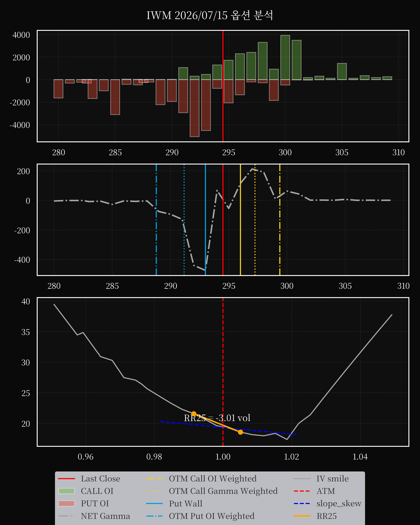Viewport: 420px width, 525px height.
Task: Click the -4000 y-axis label of the top chart
Action: [20, 125]
